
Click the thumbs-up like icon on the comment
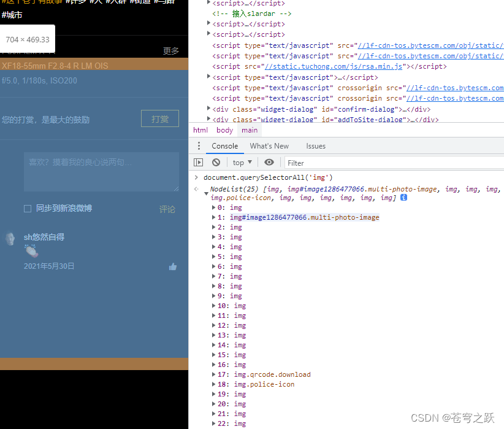tap(173, 266)
